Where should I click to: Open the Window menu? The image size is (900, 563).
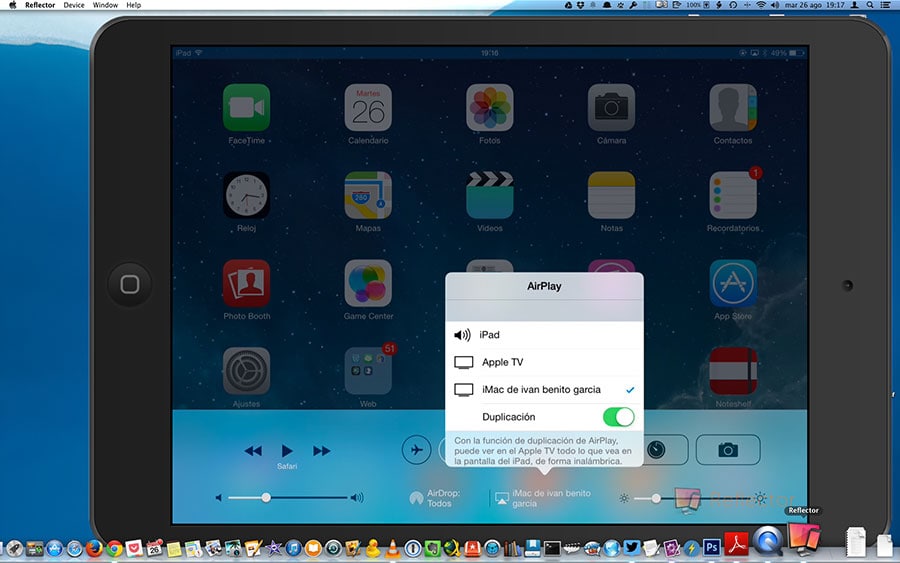tap(105, 5)
